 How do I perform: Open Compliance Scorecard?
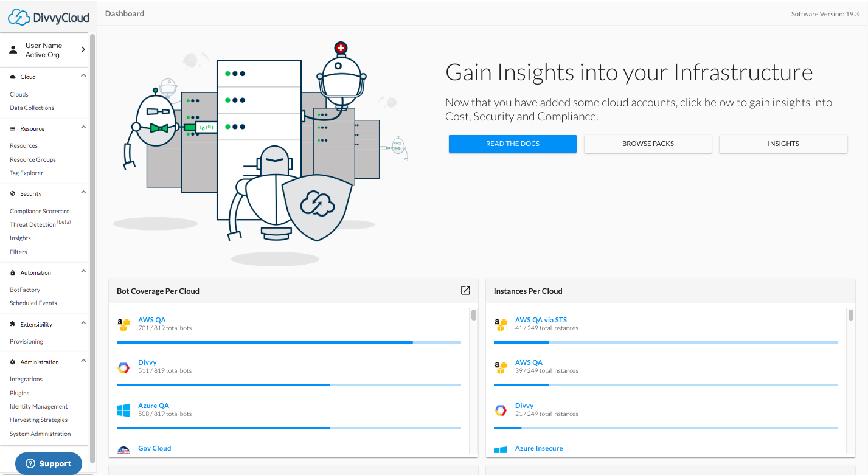(40, 212)
